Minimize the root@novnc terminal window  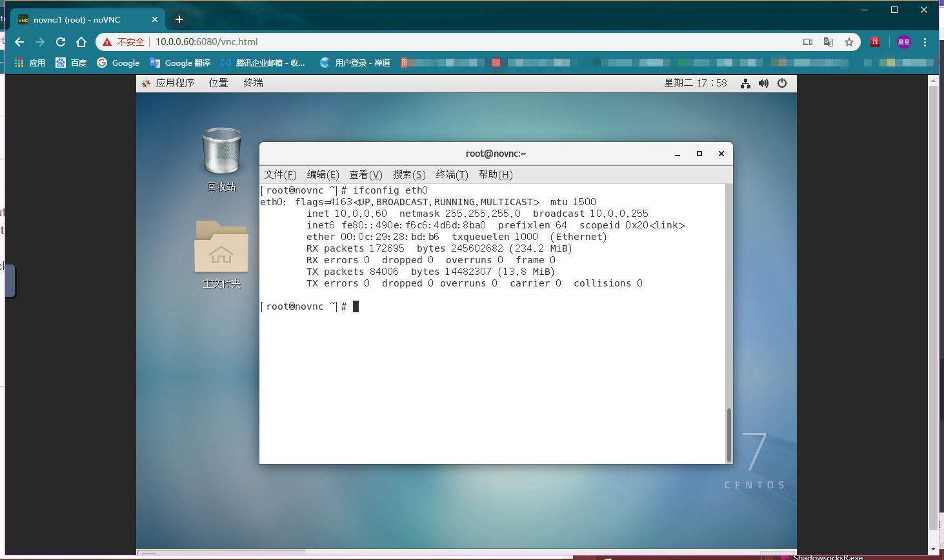point(678,154)
